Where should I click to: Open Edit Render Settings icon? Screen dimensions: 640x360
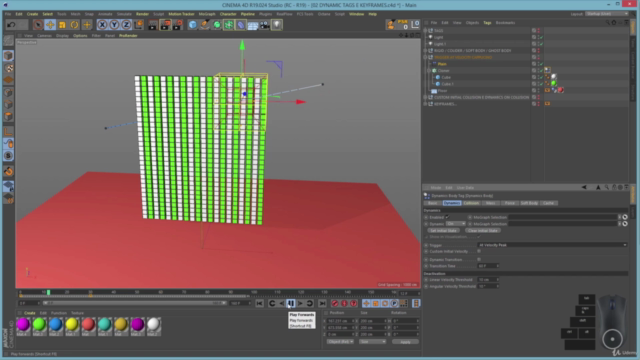pyautogui.click(x=177, y=25)
